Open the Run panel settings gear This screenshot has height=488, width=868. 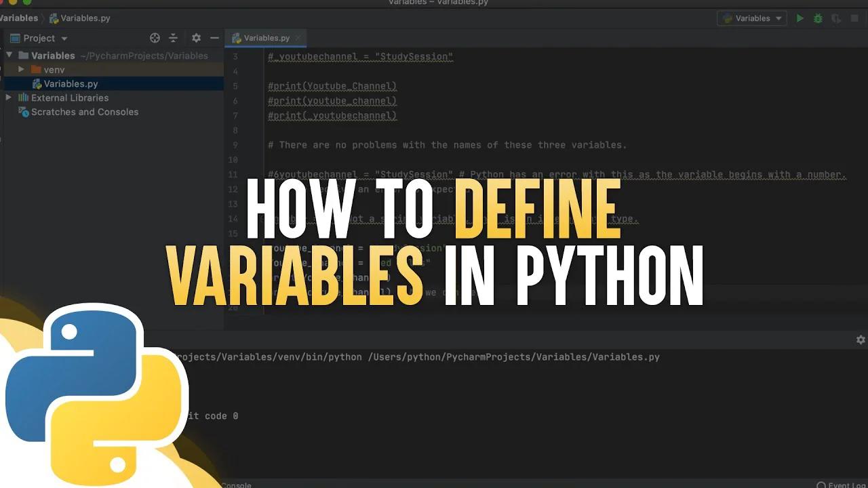[861, 340]
